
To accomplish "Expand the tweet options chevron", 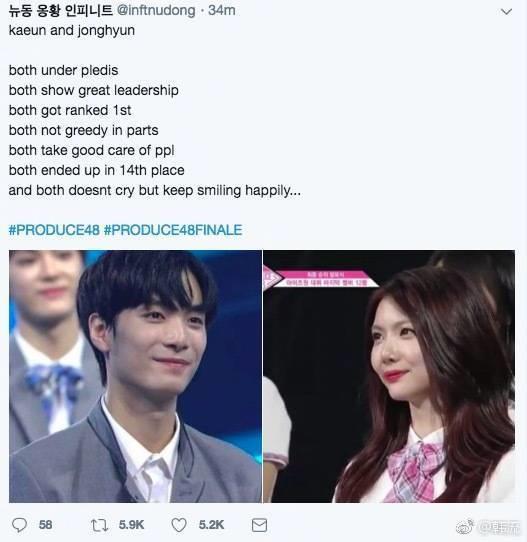I will point(506,12).
